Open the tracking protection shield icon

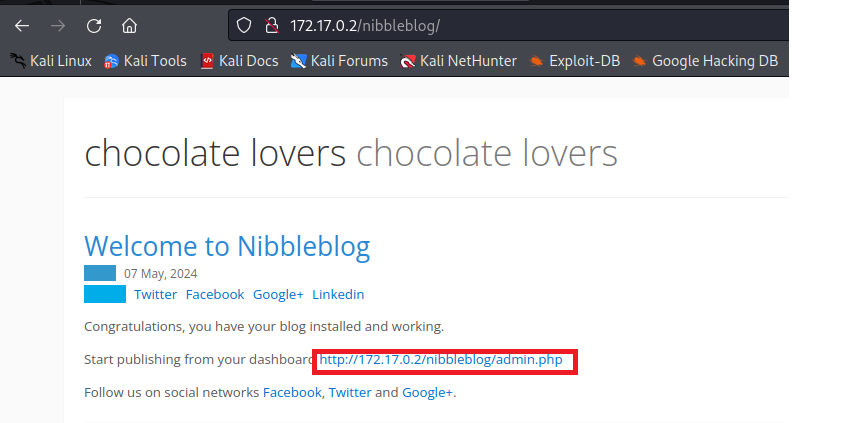click(243, 25)
